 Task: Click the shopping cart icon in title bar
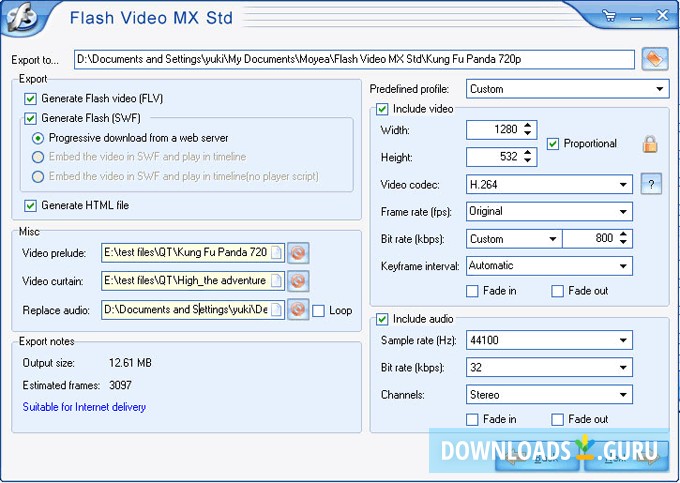point(610,17)
